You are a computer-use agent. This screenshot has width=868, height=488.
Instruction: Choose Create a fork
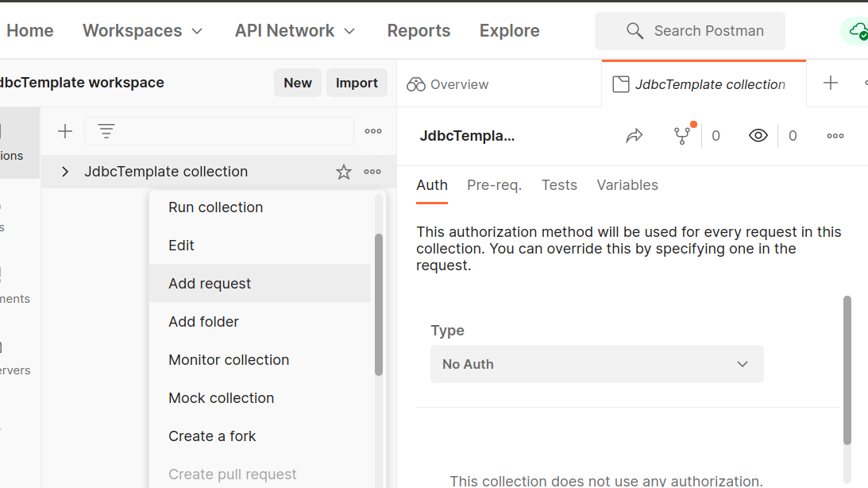click(x=260, y=436)
